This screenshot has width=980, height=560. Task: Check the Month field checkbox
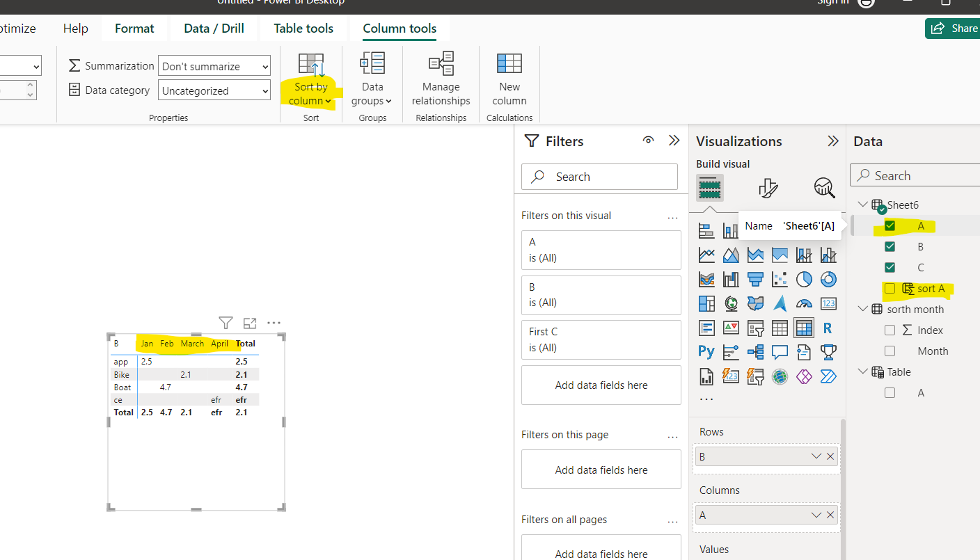click(890, 351)
